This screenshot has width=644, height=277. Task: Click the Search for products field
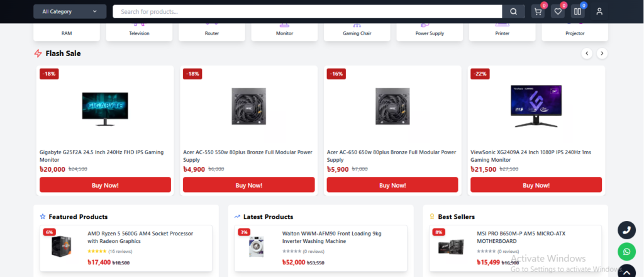pos(307,11)
